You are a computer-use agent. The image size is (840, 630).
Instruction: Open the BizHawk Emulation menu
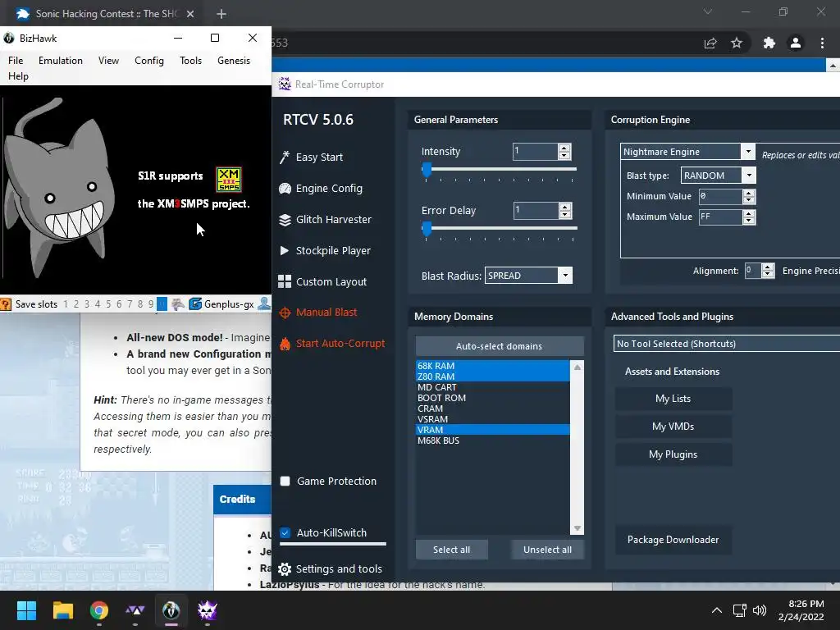(61, 61)
